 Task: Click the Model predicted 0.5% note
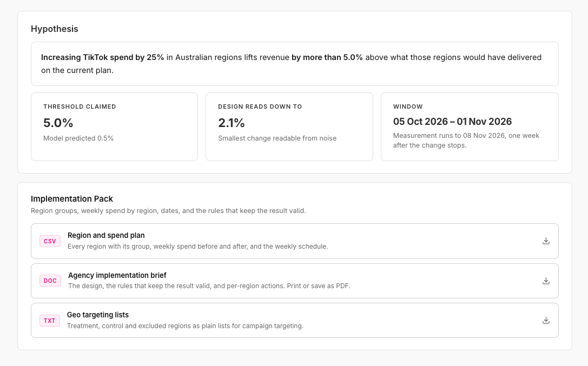(78, 138)
